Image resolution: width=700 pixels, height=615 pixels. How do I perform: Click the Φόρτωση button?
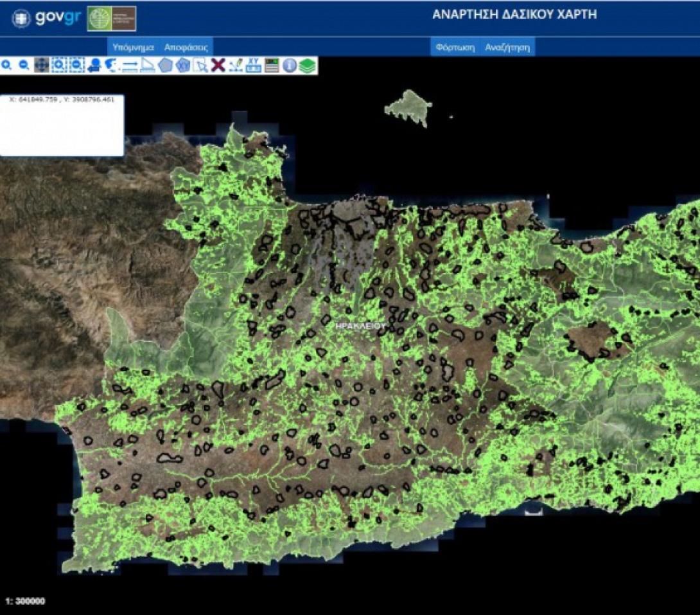(x=455, y=47)
